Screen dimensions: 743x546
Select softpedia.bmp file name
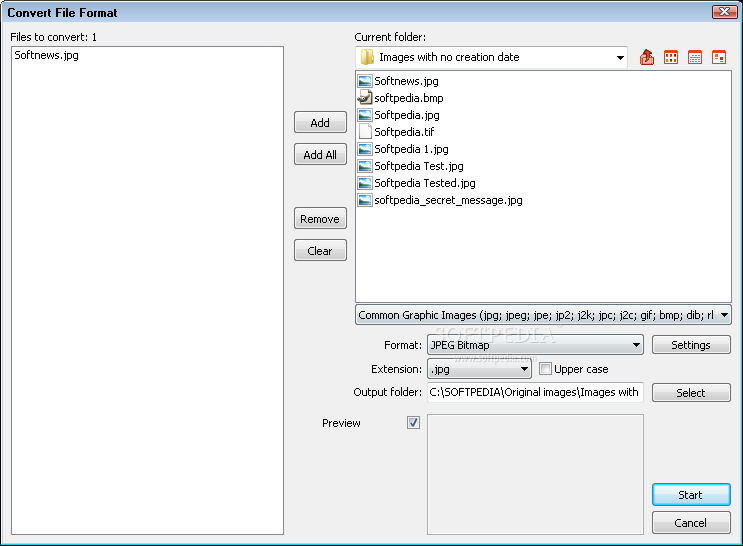[x=409, y=98]
